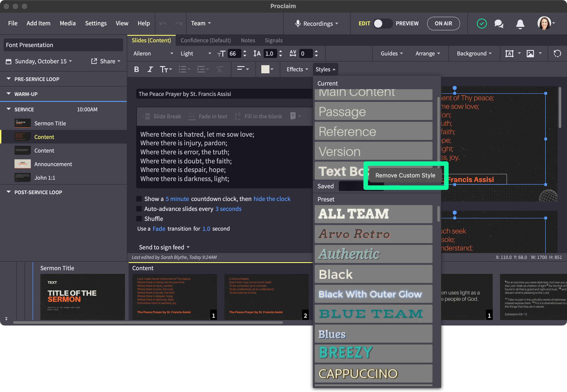Click Remove Custom Style menu entry
Image resolution: width=567 pixels, height=392 pixels.
tap(405, 175)
